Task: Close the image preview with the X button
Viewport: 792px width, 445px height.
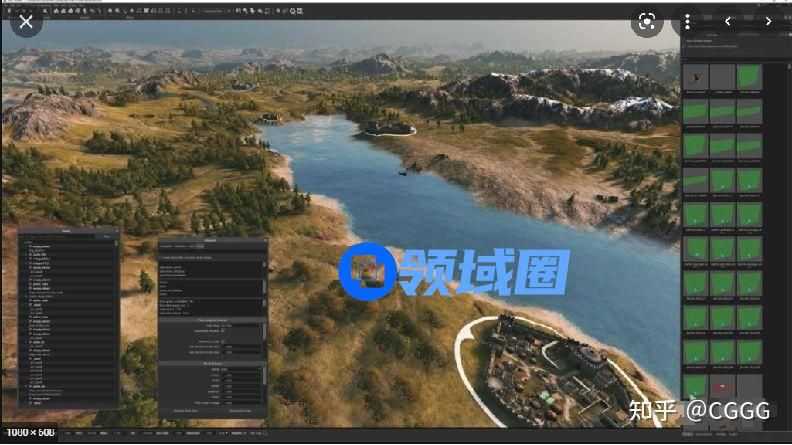Action: (26, 20)
